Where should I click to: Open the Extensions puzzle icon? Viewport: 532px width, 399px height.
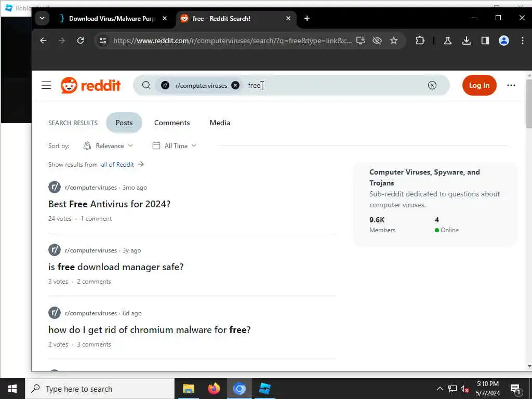pyautogui.click(x=420, y=41)
